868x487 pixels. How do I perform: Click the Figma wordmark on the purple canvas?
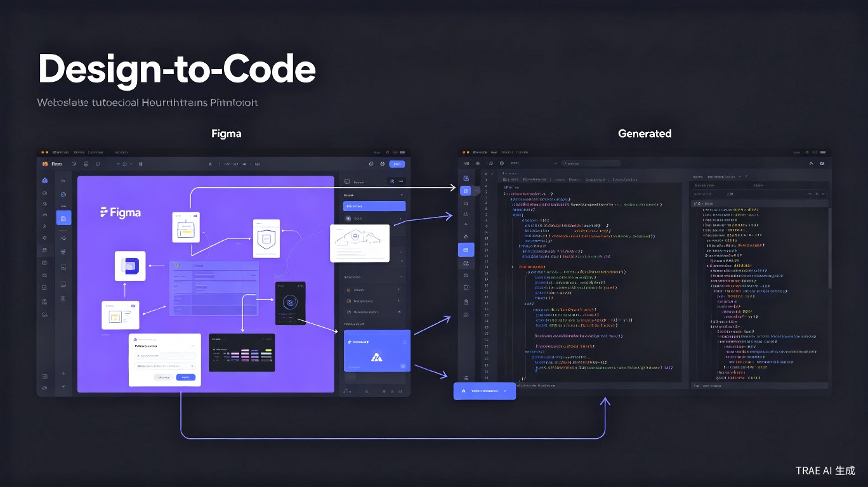pos(121,212)
